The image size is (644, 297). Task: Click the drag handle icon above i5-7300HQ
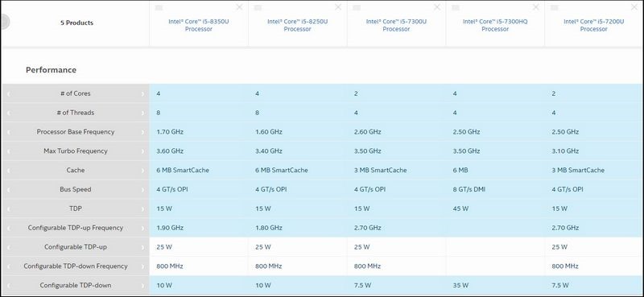pyautogui.click(x=456, y=8)
